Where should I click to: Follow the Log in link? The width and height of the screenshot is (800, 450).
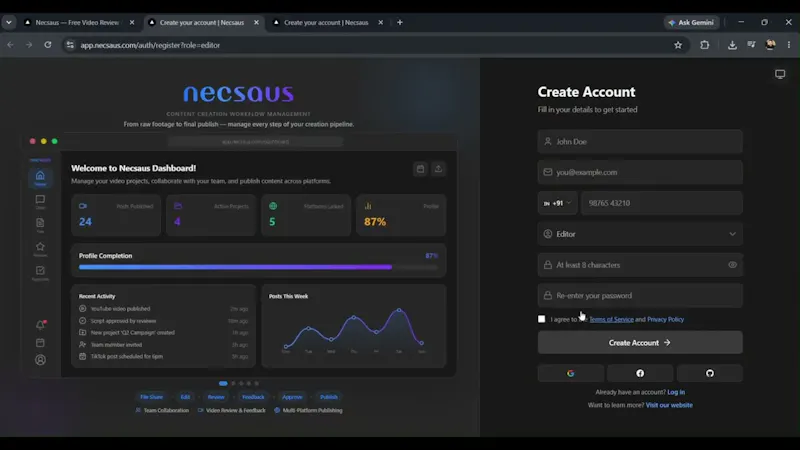coord(676,392)
